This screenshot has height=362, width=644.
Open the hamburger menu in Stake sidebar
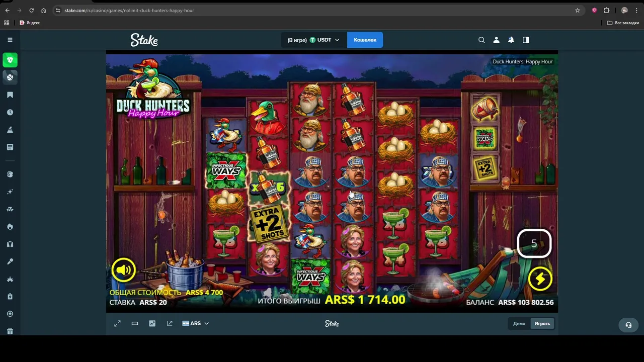10,40
